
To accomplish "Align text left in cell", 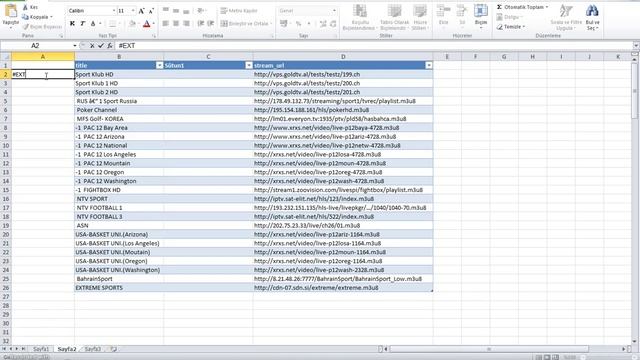I will pyautogui.click(x=165, y=24).
